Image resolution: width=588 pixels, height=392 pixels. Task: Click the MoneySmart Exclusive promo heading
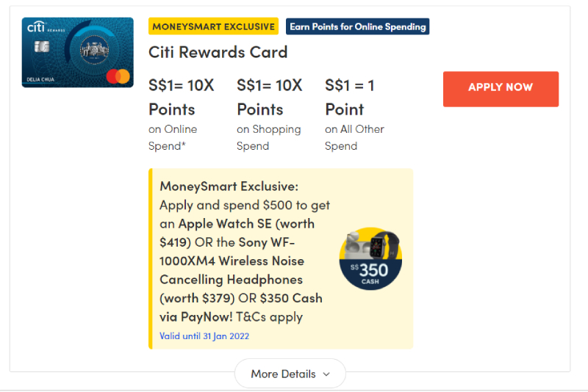[x=229, y=186]
